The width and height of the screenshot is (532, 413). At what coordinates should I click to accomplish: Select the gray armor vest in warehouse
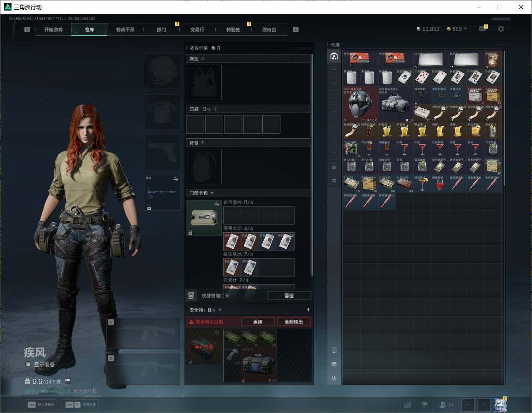pos(396,104)
